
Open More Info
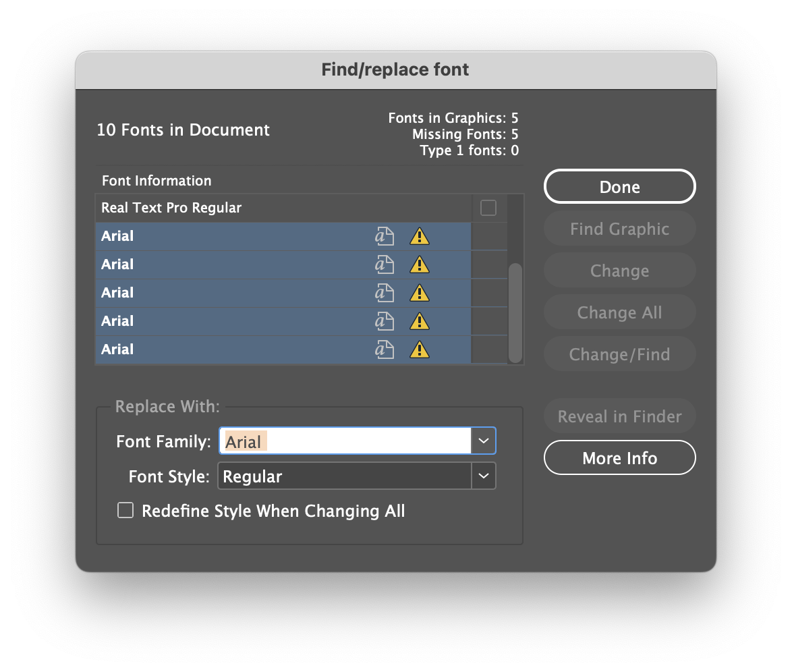[619, 458]
